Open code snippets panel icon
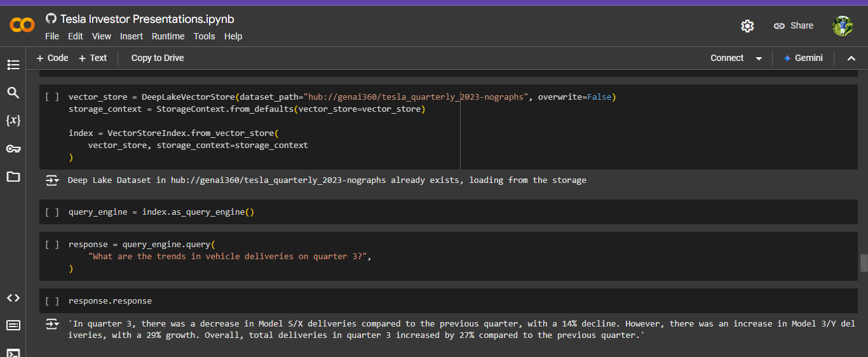 click(13, 298)
